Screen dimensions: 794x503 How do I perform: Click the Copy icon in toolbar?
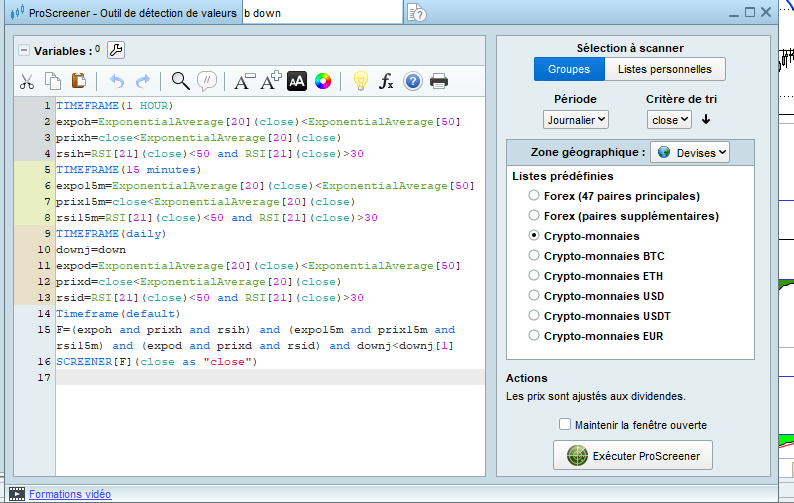click(x=53, y=81)
